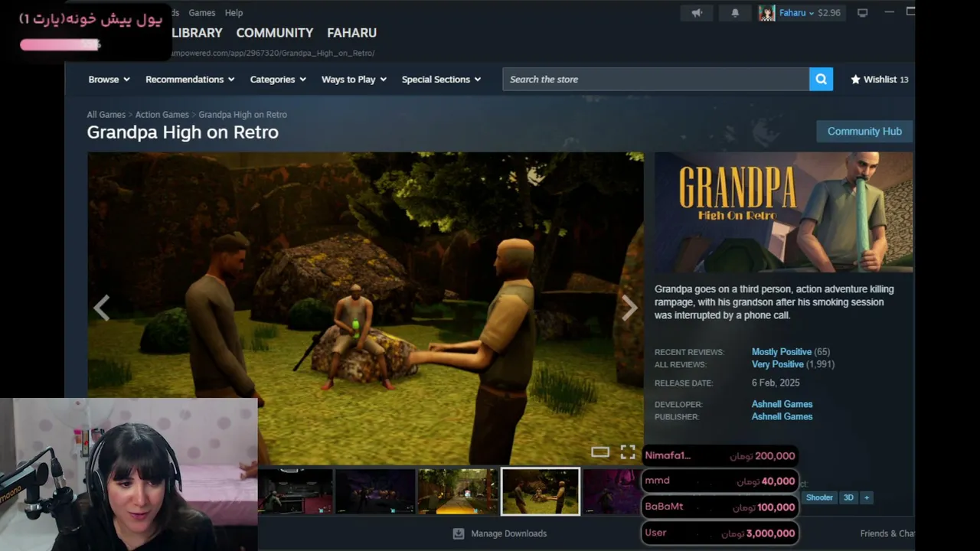Show the previous screenshot with left arrow
The height and width of the screenshot is (551, 980).
click(101, 308)
